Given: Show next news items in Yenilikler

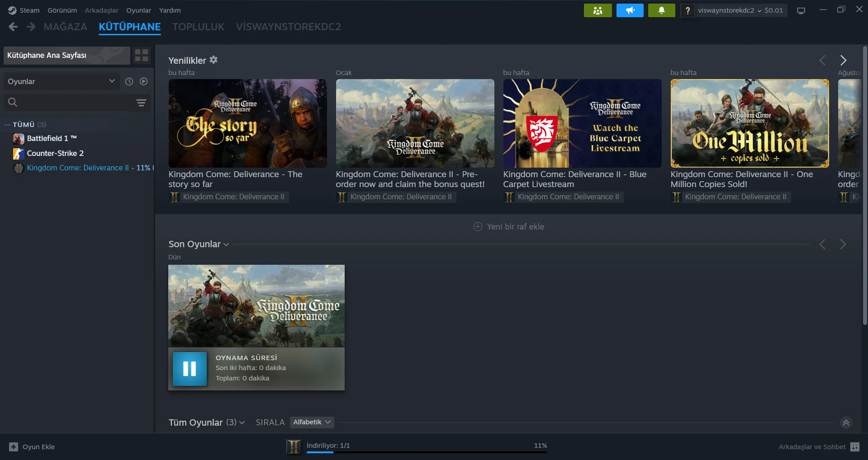Looking at the screenshot, I should coord(843,60).
